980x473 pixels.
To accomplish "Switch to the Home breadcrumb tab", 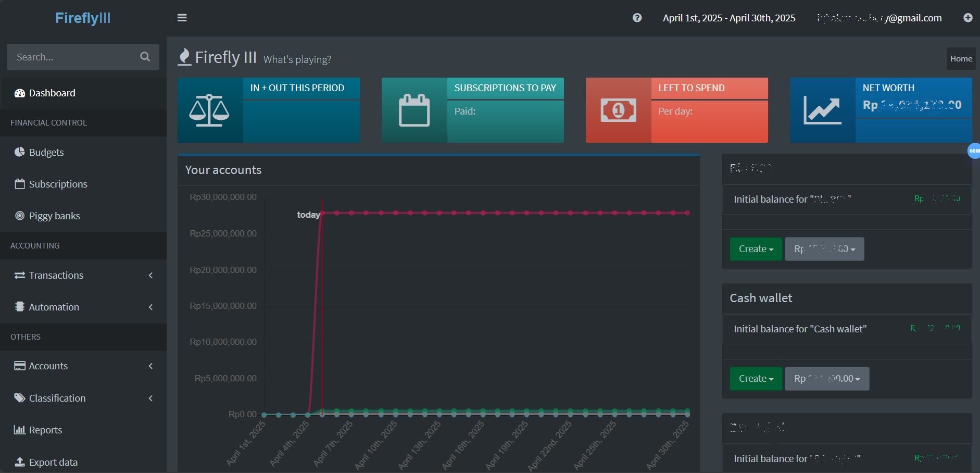I will [961, 58].
